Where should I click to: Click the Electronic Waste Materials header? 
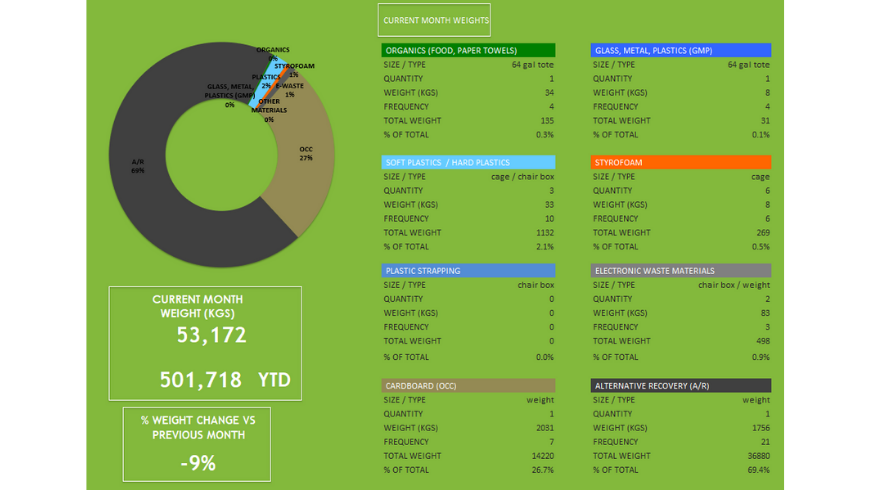[x=680, y=270]
